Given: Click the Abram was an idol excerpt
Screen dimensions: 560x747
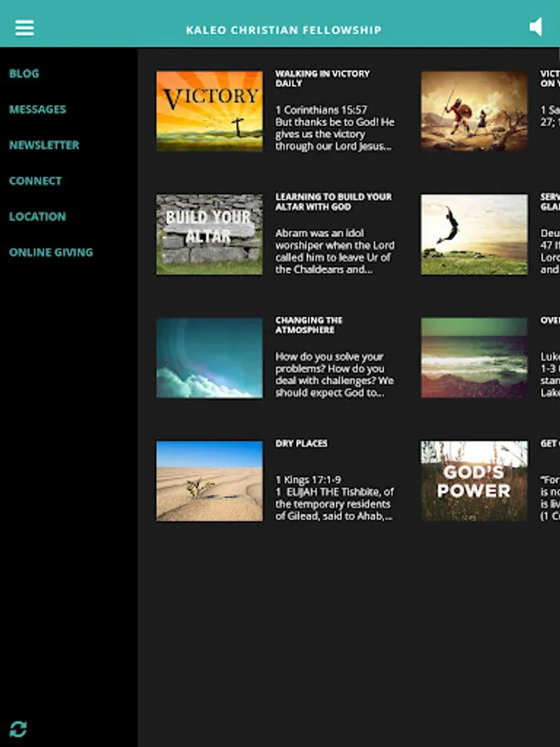Looking at the screenshot, I should [x=335, y=251].
